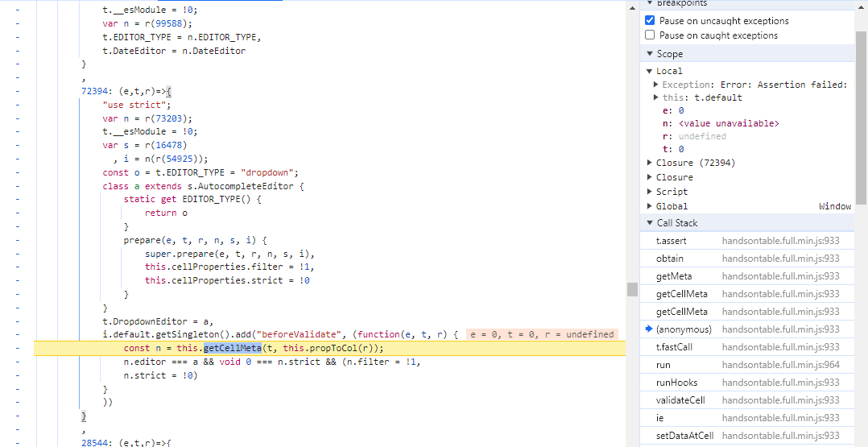Screen dimensions: 868x447
Task: Select the (anonymous) call stack frame
Action: point(747,329)
